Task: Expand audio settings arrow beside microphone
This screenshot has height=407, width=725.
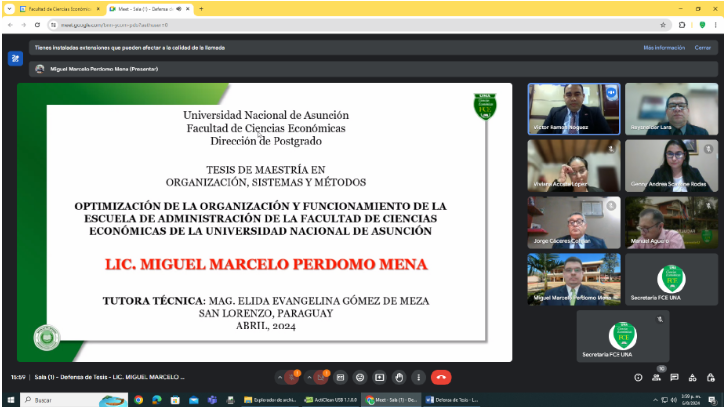Action: pos(280,377)
